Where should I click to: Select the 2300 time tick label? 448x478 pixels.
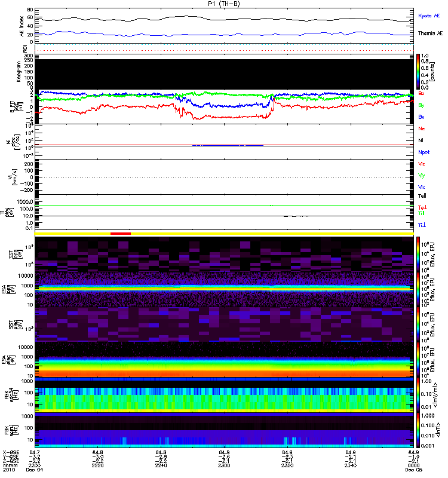coord(224,465)
